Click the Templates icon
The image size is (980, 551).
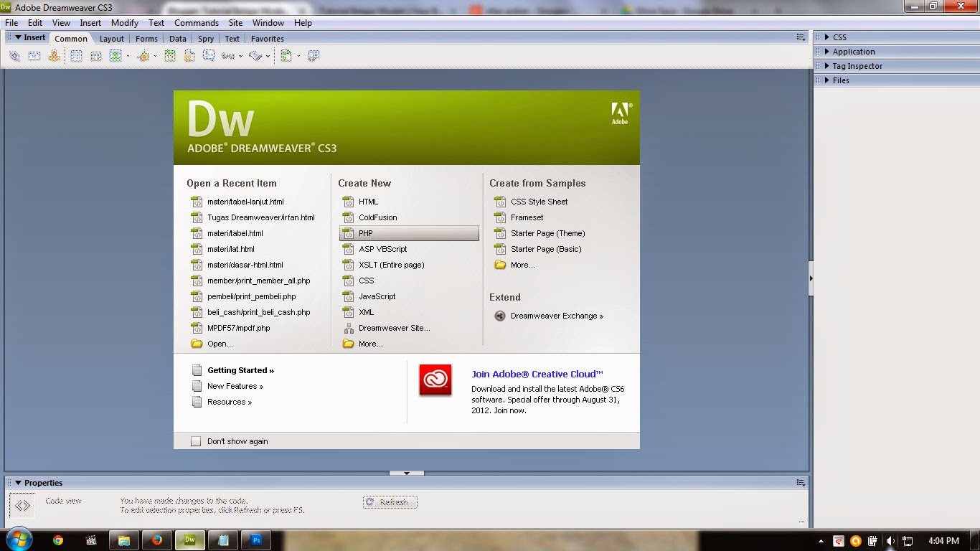pos(286,56)
